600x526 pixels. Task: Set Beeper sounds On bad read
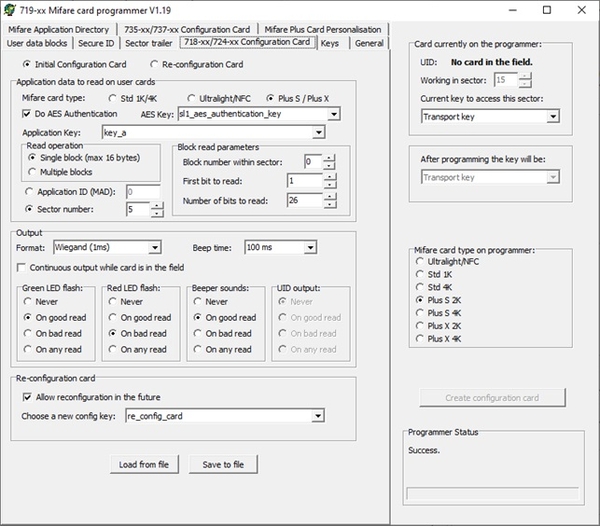pos(223,334)
